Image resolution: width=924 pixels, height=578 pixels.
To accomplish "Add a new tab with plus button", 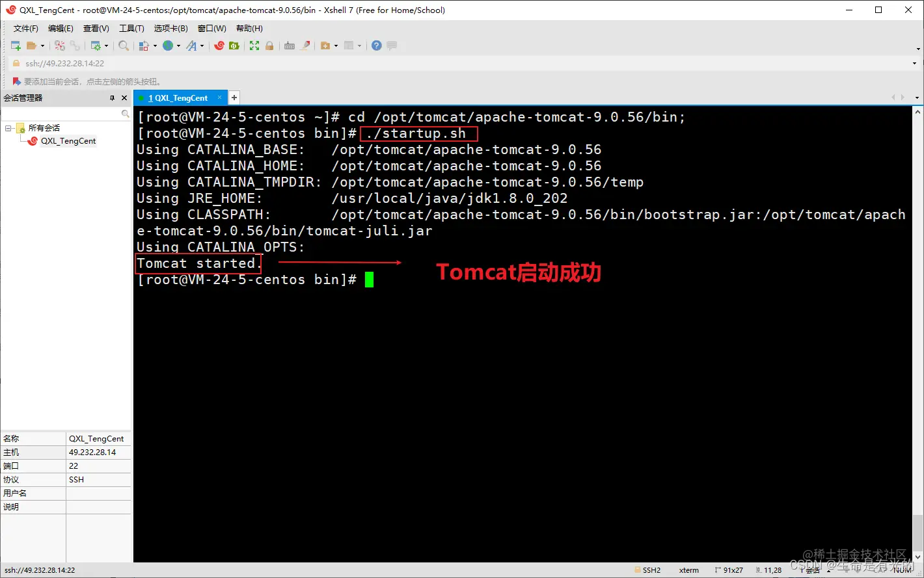I will [234, 98].
